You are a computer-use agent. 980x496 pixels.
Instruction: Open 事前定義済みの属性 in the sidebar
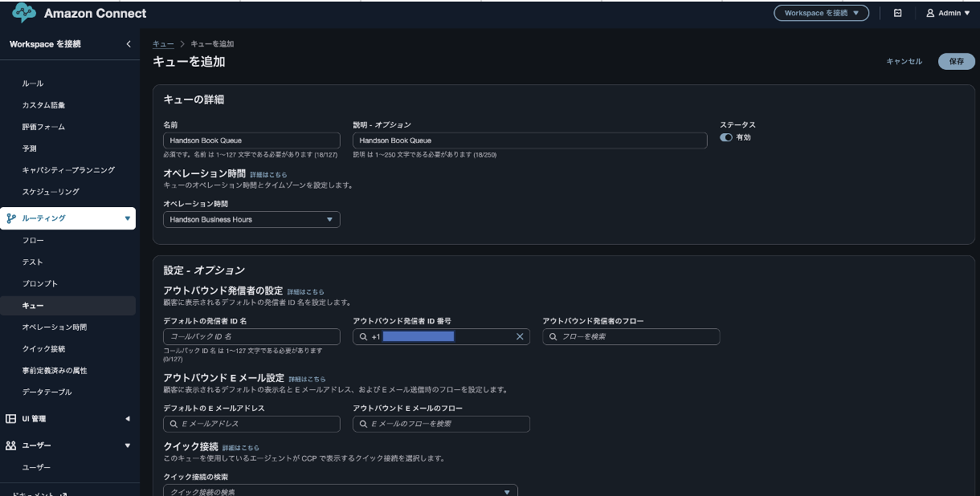pyautogui.click(x=55, y=371)
